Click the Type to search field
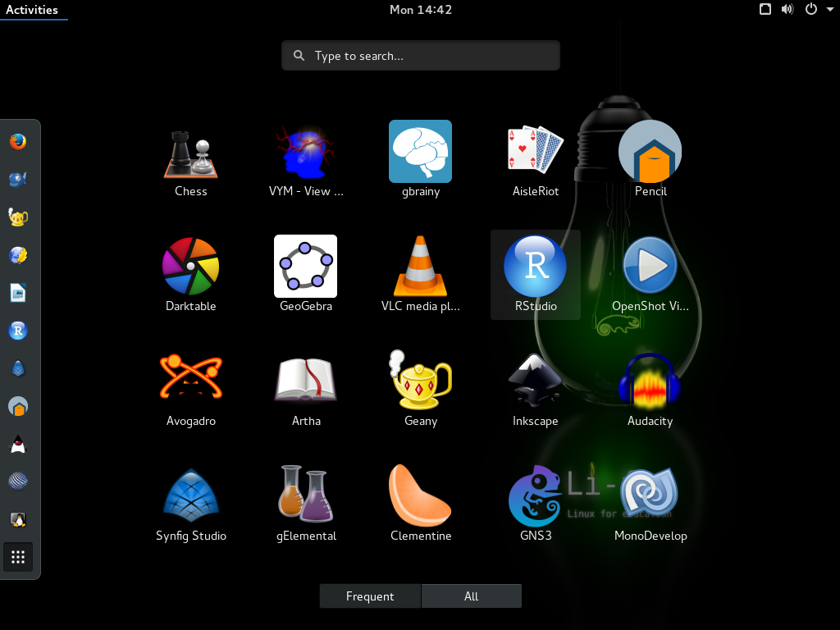The height and width of the screenshot is (630, 840). point(420,56)
